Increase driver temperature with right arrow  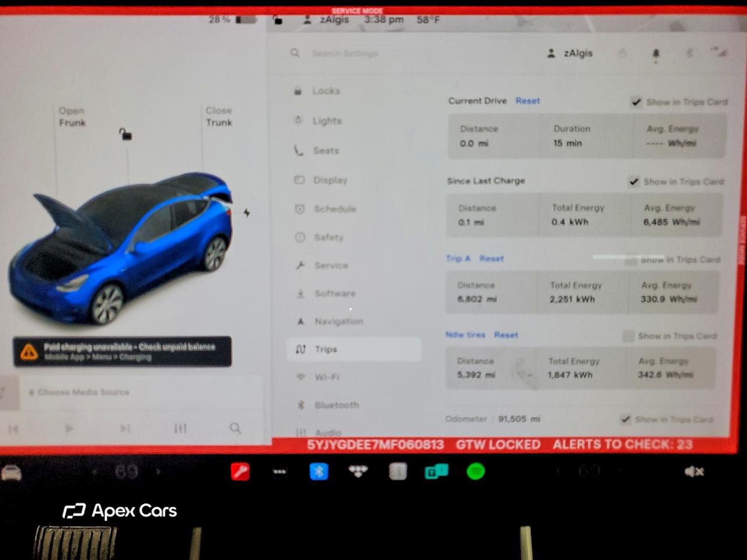click(158, 472)
